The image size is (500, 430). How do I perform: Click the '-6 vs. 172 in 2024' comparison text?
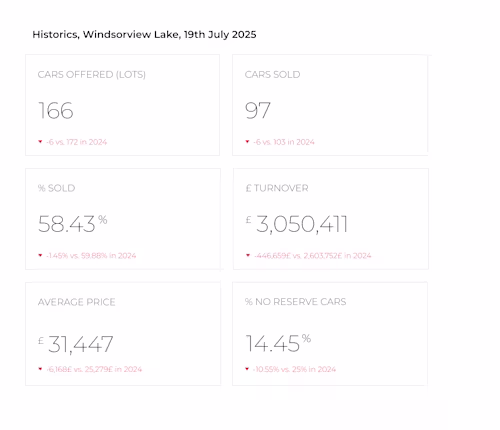click(x=77, y=142)
